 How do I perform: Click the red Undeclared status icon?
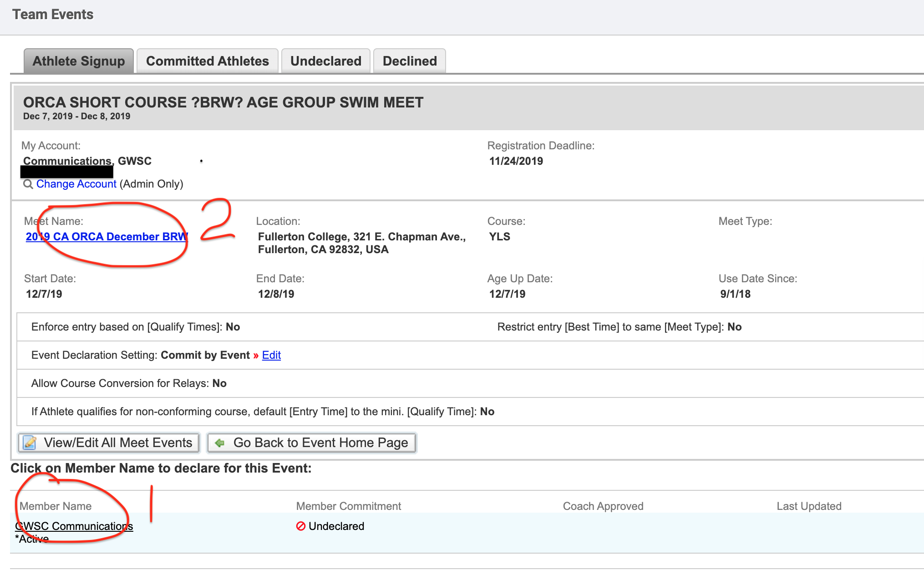300,526
